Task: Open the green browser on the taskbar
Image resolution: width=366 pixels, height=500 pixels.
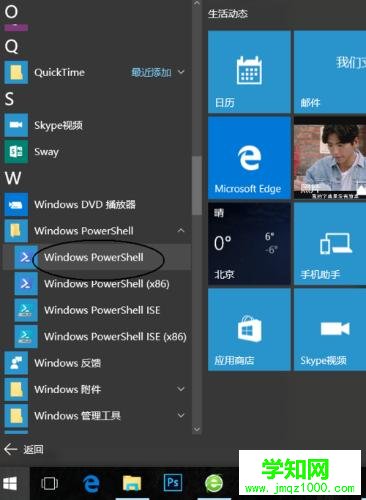Action: point(214,483)
